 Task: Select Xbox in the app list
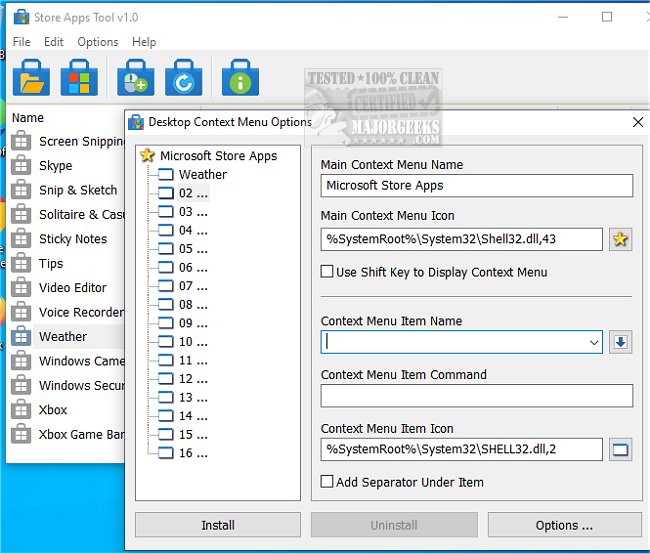pos(53,410)
